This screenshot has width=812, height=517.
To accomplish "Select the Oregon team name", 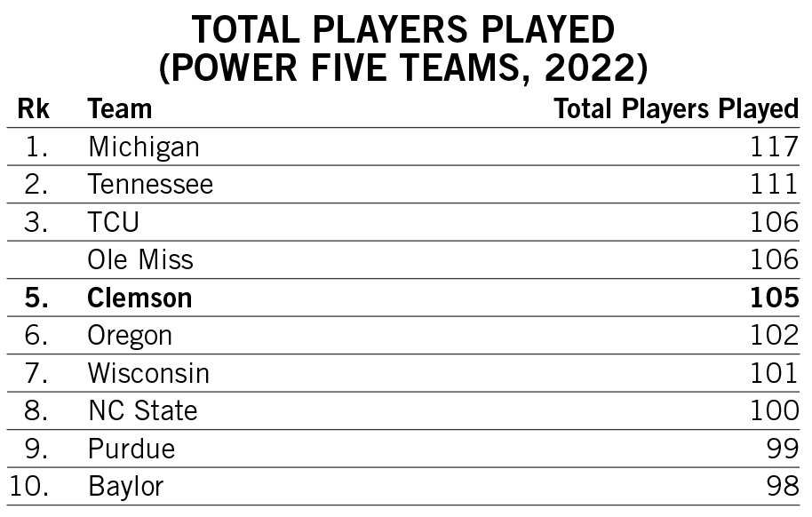I will tap(130, 336).
